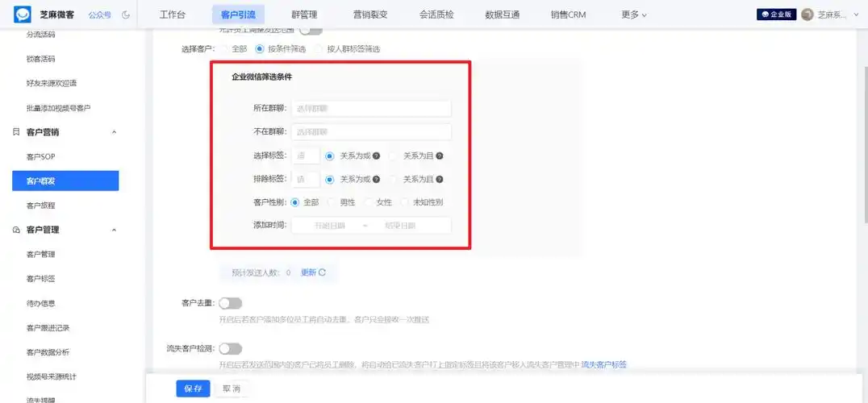Choose 全部 for 客户性别

pos(295,202)
